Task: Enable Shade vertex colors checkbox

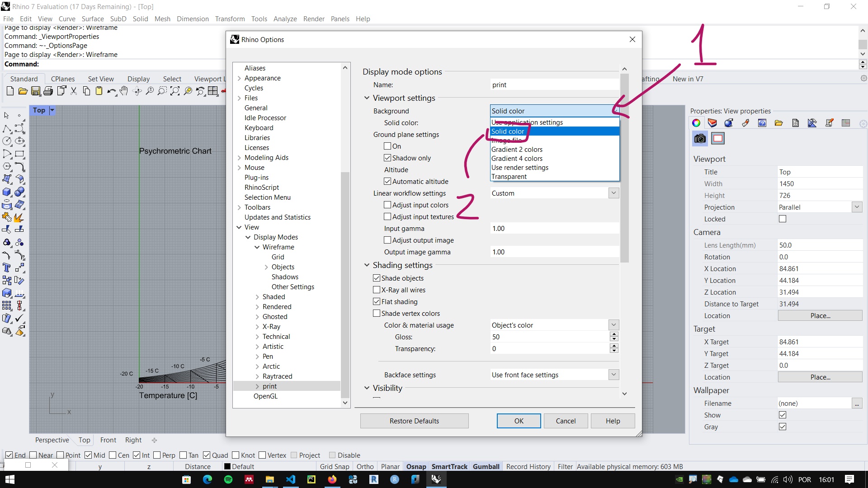Action: [377, 313]
